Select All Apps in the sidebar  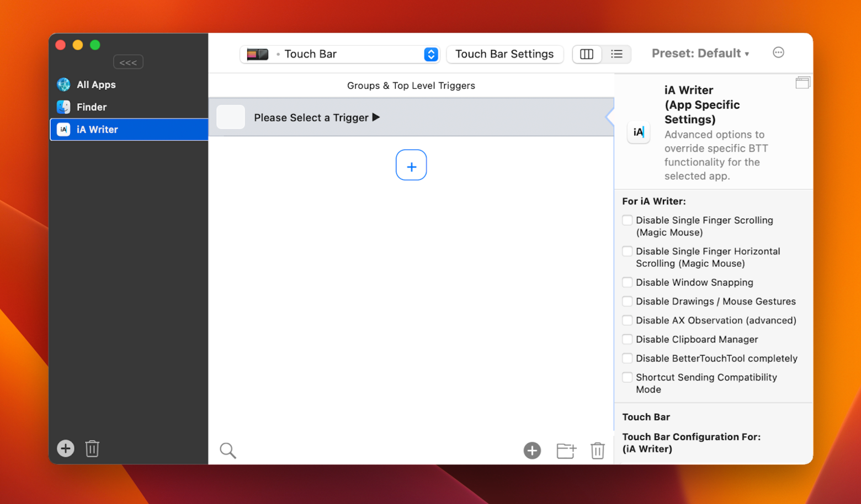tap(96, 84)
